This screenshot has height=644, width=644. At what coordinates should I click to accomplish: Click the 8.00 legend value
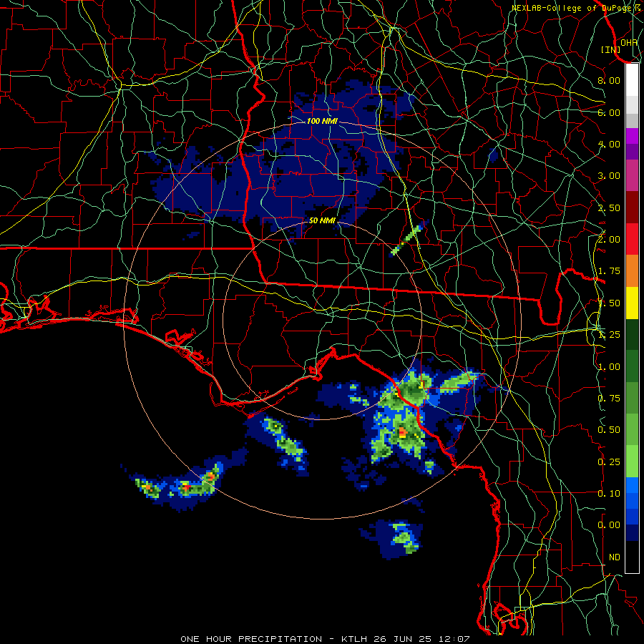coord(609,80)
